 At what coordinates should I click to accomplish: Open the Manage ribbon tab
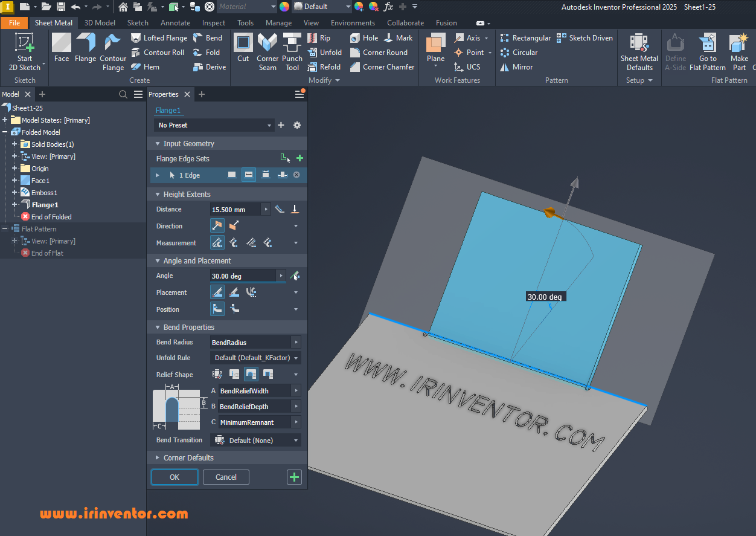[278, 22]
